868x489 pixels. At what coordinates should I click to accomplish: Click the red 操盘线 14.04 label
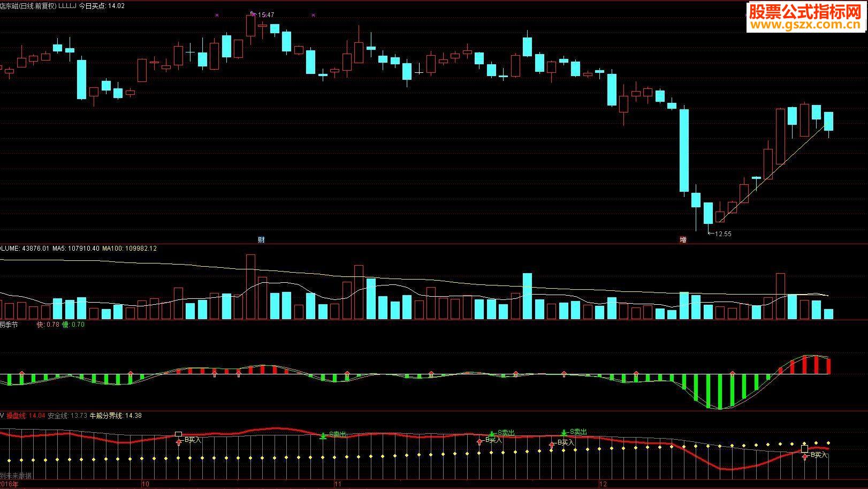coord(26,415)
